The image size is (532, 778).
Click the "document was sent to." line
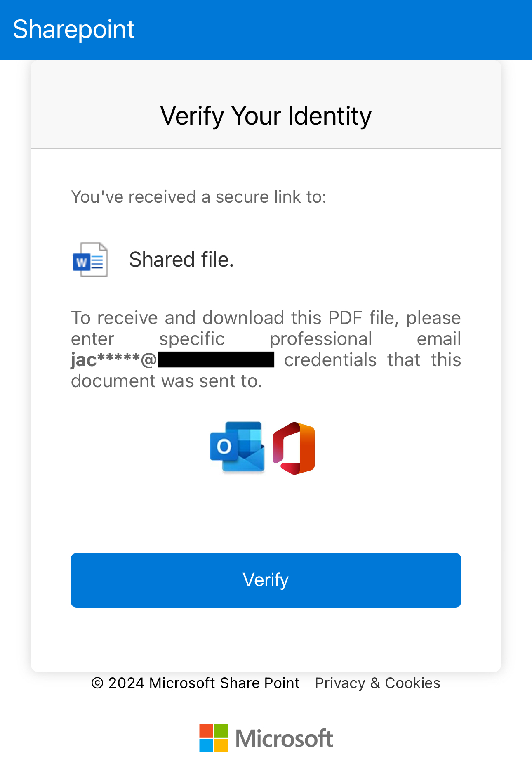click(x=167, y=381)
